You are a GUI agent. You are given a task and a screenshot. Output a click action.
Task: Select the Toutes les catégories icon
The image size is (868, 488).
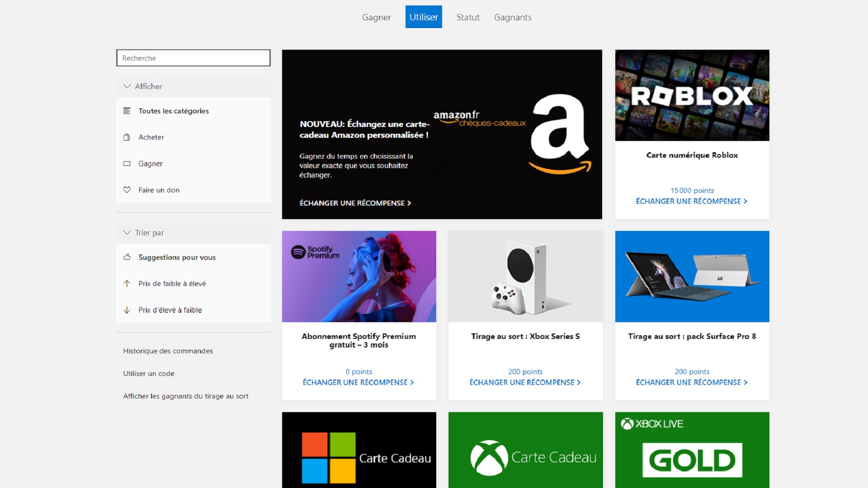[x=127, y=111]
